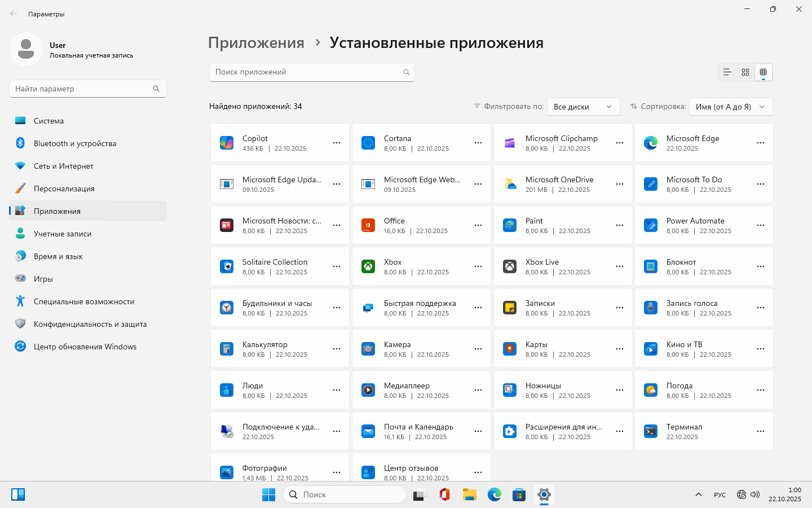Click the Copilot app icon
The width and height of the screenshot is (812, 508).
[x=227, y=143]
